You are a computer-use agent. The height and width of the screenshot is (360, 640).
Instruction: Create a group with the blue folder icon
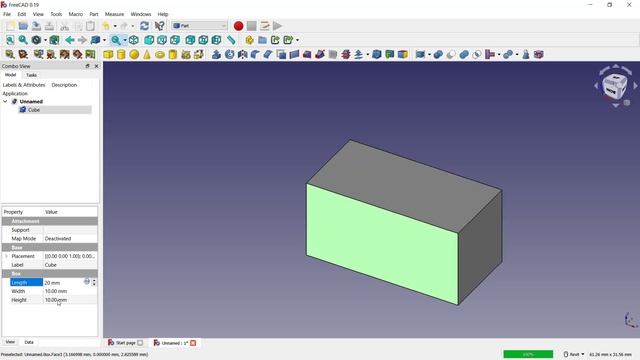262,40
